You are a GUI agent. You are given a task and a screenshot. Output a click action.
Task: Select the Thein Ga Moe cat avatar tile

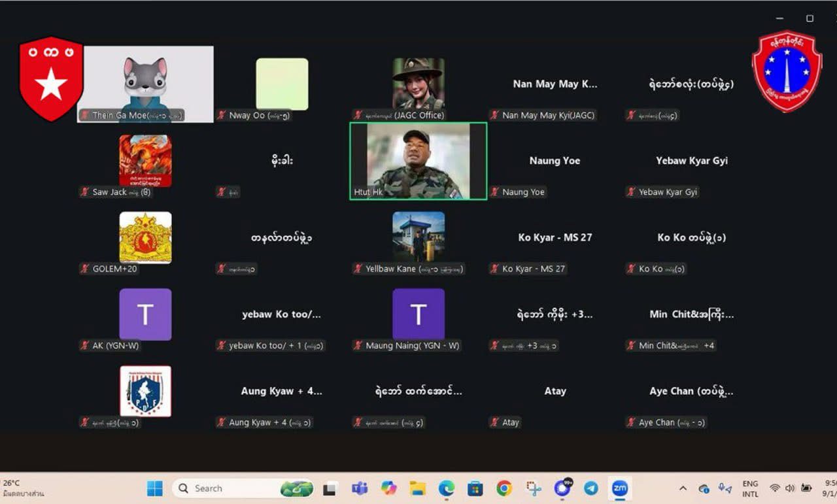(145, 84)
